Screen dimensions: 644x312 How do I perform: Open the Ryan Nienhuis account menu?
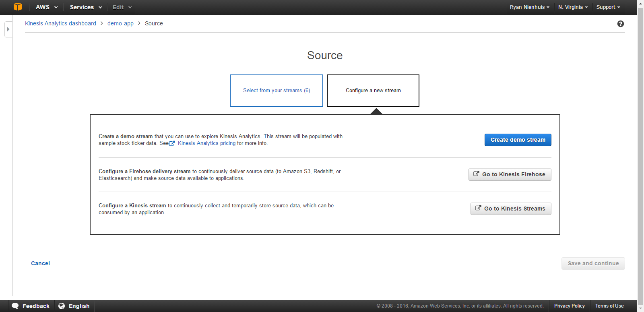coord(529,7)
